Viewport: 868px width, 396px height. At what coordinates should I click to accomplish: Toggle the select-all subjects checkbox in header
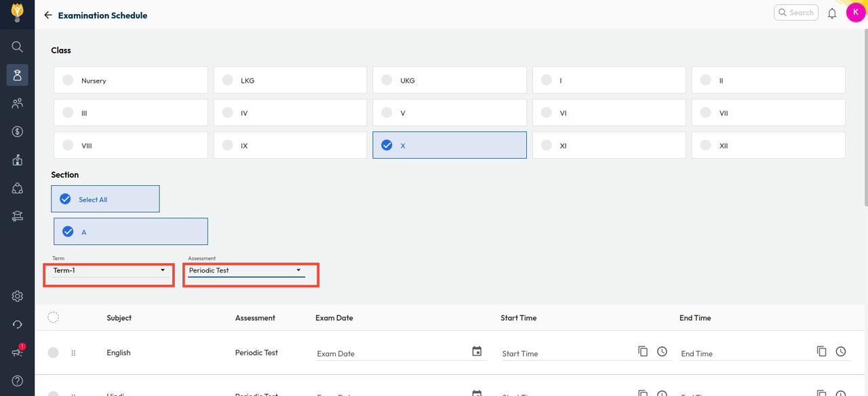[x=54, y=317]
